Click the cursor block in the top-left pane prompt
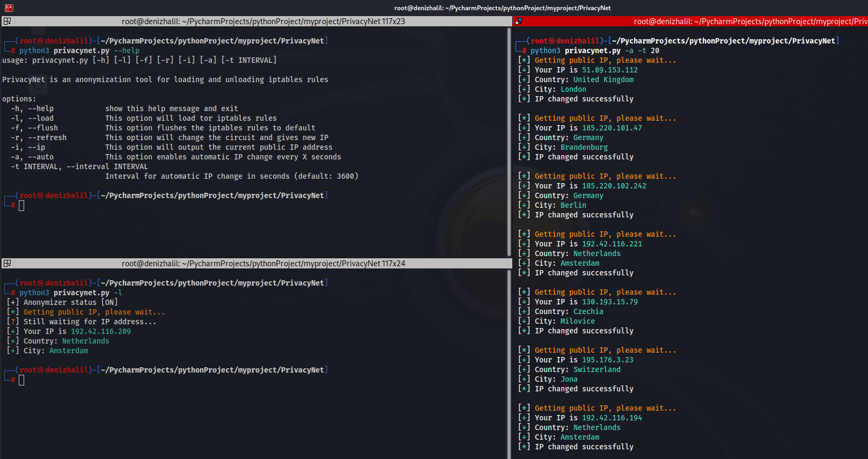 [x=21, y=206]
